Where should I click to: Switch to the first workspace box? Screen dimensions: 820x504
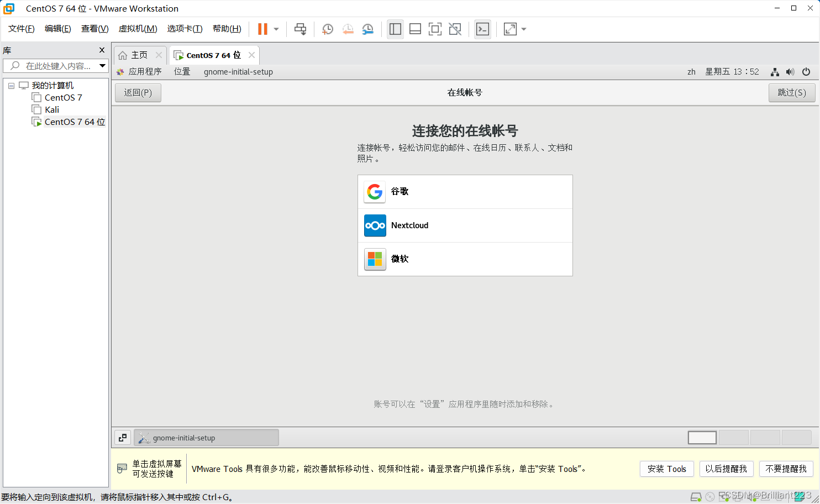pyautogui.click(x=702, y=438)
